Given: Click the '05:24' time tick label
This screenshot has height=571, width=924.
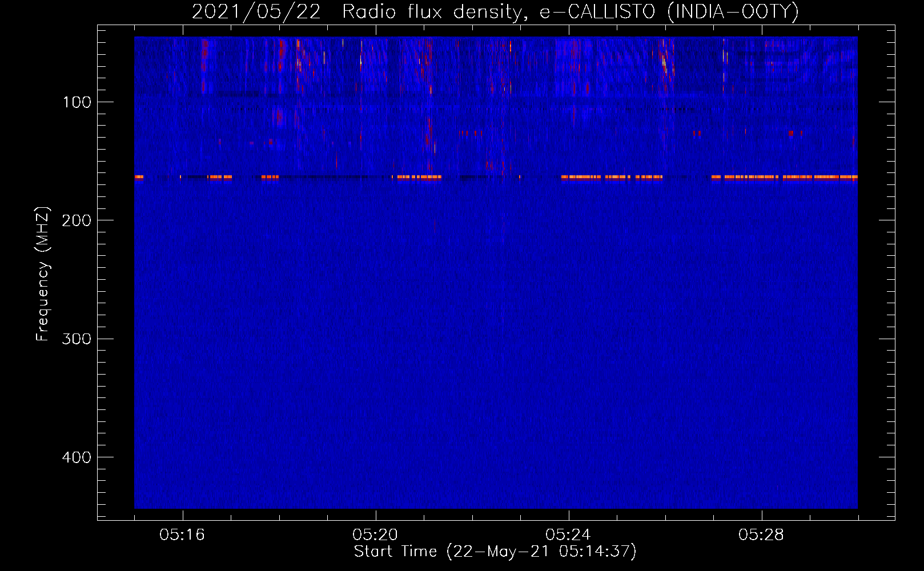Looking at the screenshot, I should pos(568,535).
